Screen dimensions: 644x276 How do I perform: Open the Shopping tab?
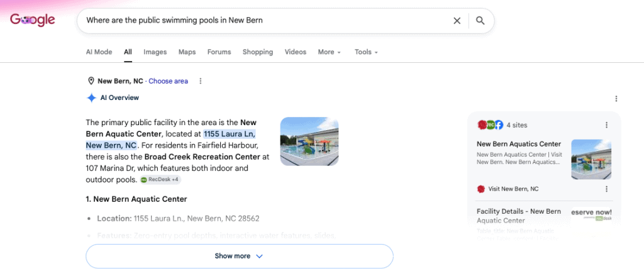[x=257, y=52]
